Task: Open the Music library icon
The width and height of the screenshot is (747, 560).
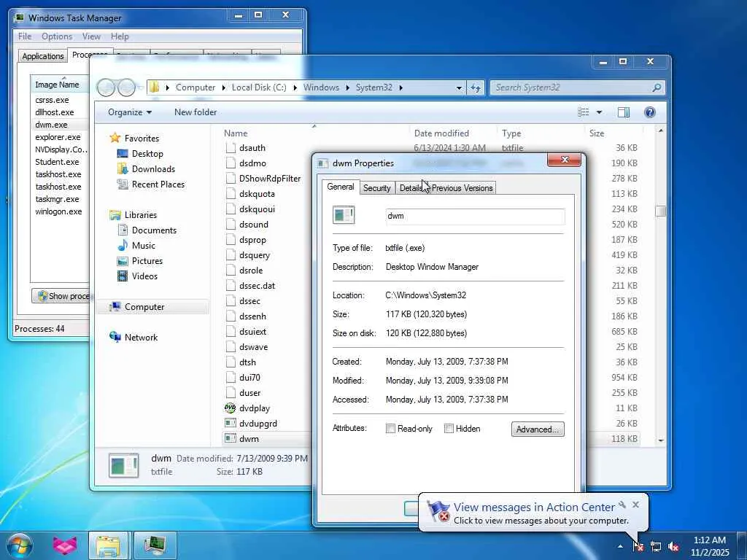Action: (123, 246)
